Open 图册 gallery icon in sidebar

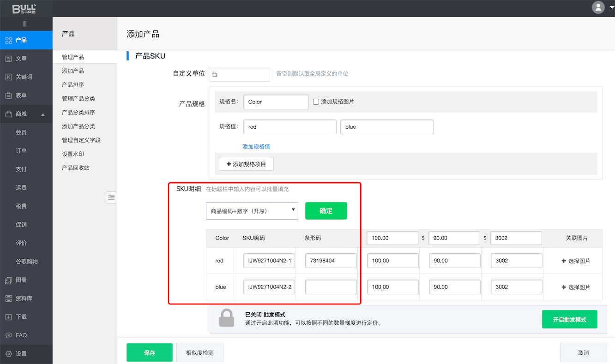tap(9, 280)
